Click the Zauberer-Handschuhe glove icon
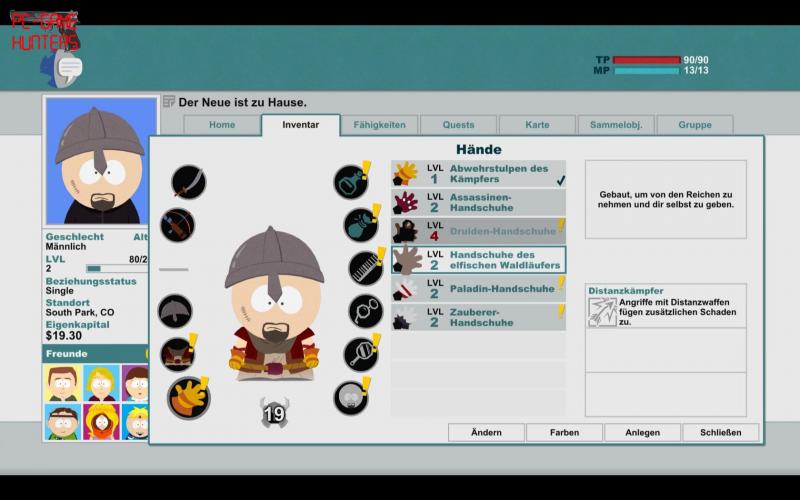 406,317
